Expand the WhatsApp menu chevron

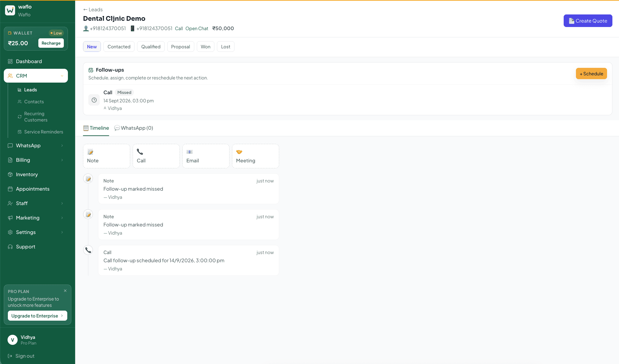62,145
